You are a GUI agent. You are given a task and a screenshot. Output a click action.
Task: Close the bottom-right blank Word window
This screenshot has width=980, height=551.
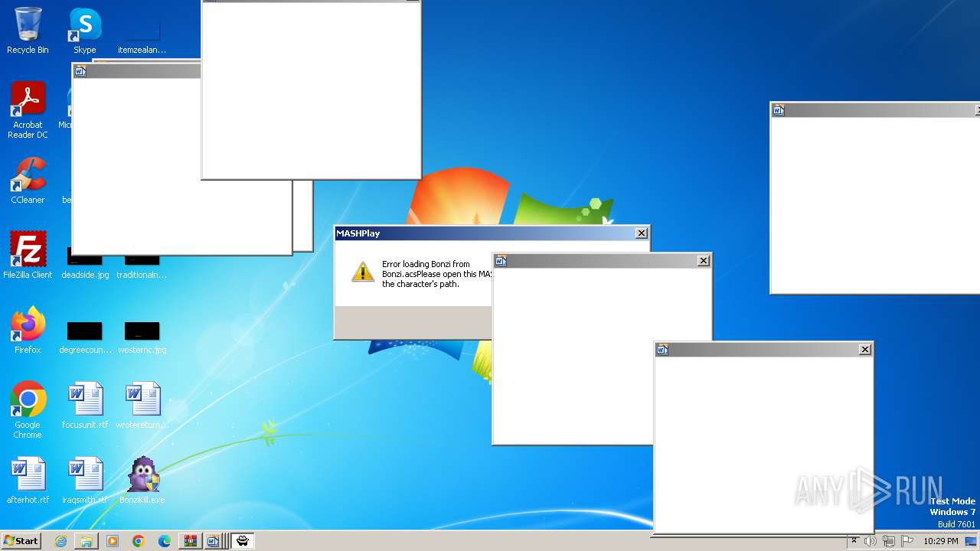865,350
